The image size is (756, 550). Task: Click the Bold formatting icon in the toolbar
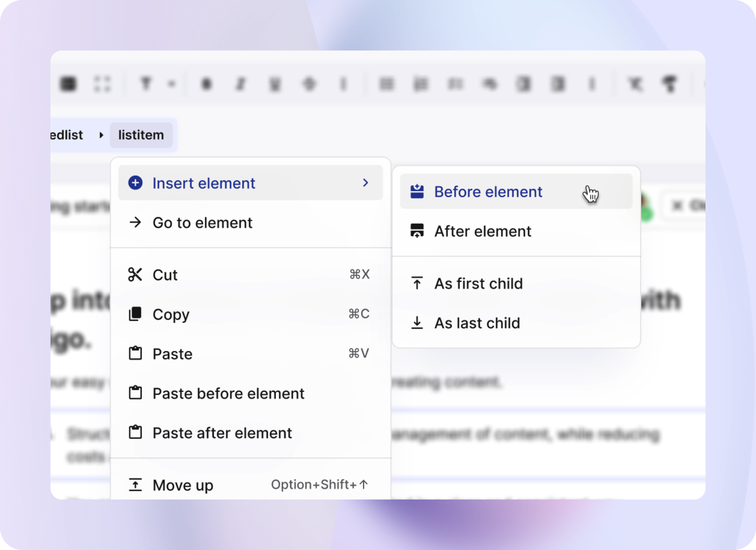pos(206,84)
